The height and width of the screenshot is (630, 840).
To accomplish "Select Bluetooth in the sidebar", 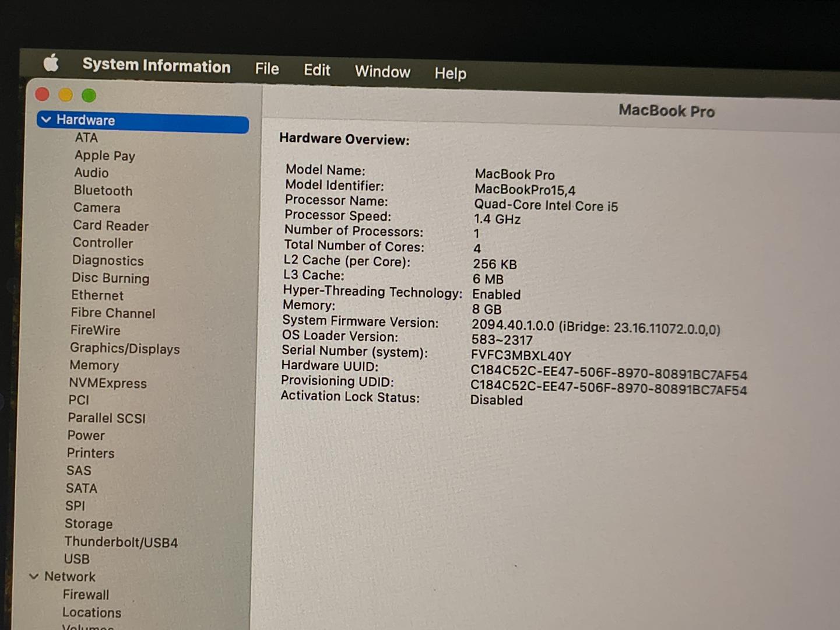I will (103, 191).
